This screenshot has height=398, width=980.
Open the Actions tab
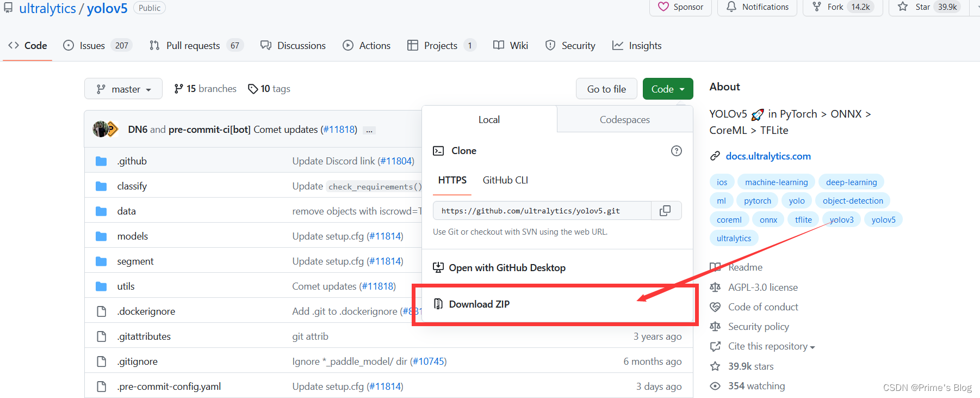tap(367, 46)
